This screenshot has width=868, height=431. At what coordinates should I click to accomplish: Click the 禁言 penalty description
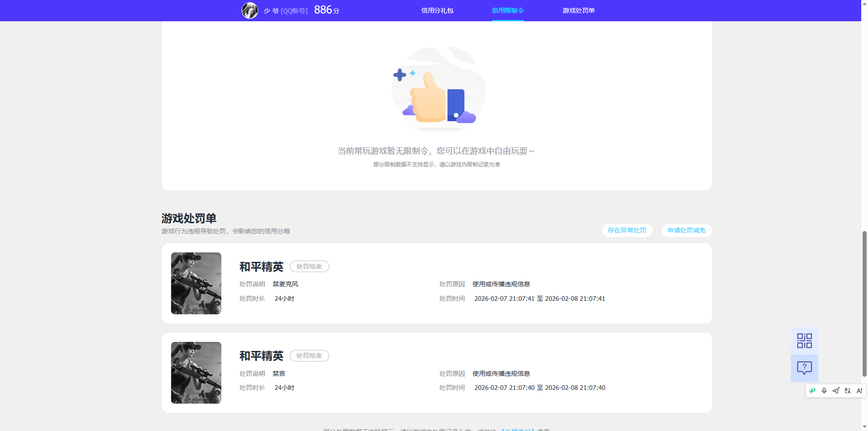tap(279, 374)
